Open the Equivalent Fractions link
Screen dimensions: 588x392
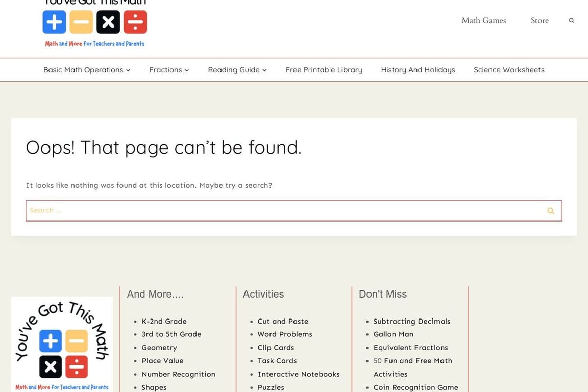410,348
